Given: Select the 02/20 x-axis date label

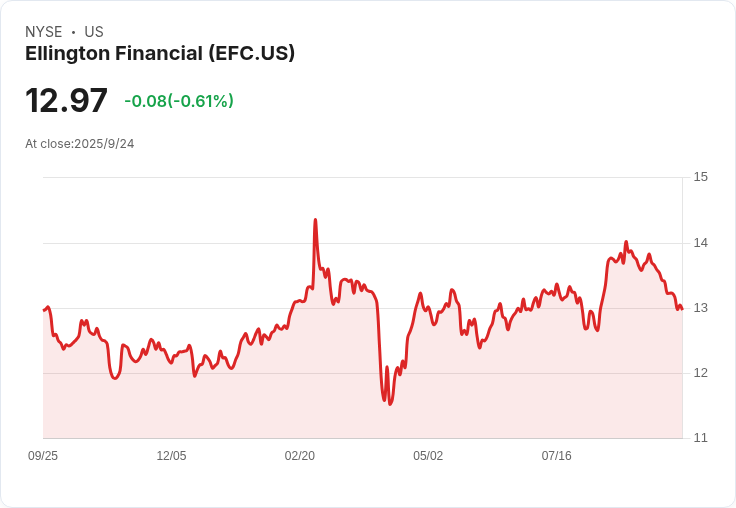Looking at the screenshot, I should point(300,456).
